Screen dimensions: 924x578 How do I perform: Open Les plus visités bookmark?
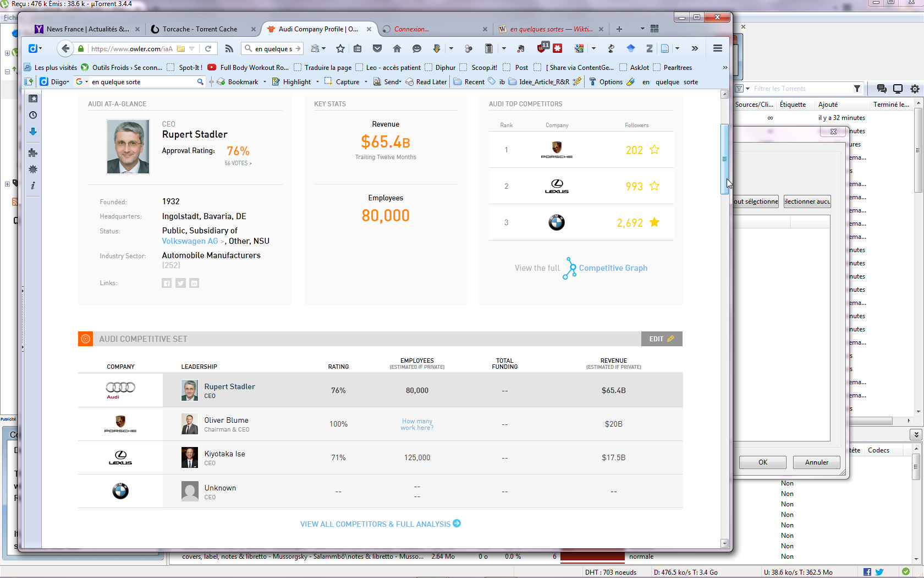[x=51, y=67]
